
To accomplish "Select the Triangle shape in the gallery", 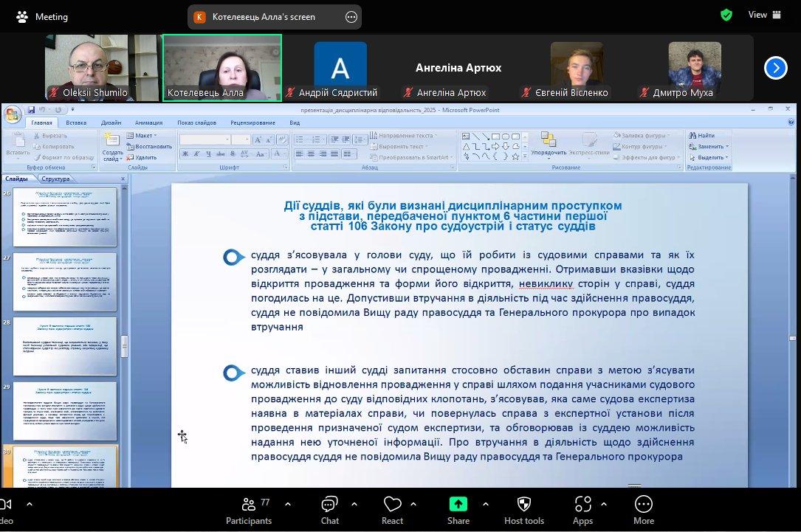I will [x=466, y=147].
